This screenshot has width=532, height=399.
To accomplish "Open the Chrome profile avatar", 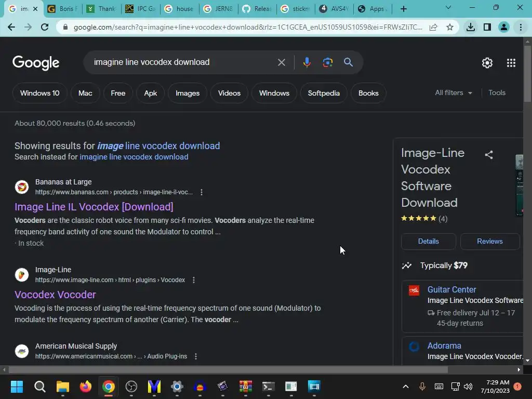I will click(x=504, y=27).
